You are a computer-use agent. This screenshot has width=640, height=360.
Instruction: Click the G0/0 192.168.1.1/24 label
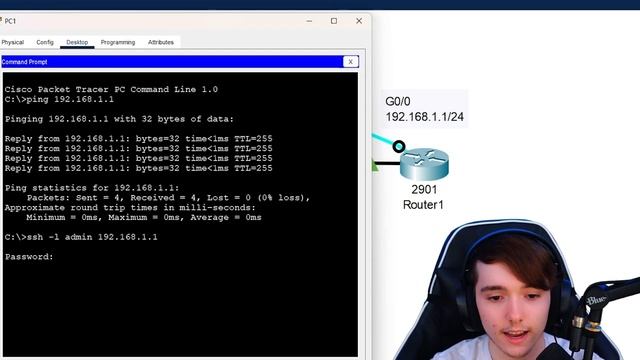tap(424, 109)
